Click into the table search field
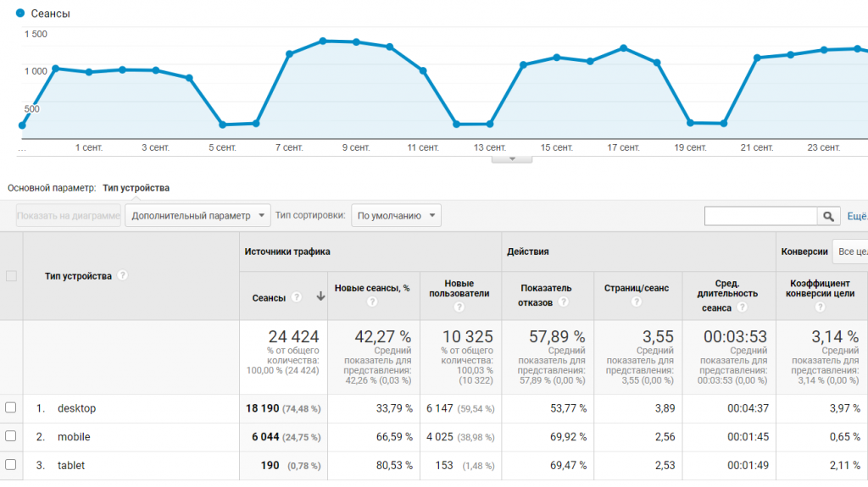The image size is (868, 487). 760,216
